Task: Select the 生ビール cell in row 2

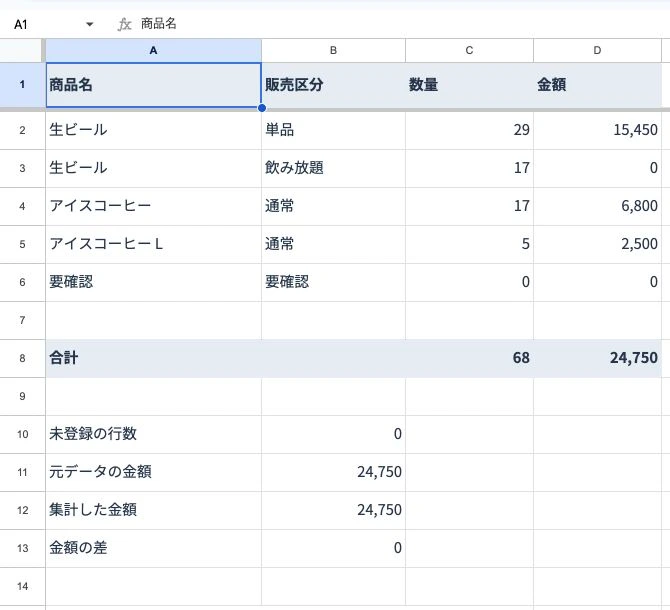Action: pyautogui.click(x=153, y=130)
